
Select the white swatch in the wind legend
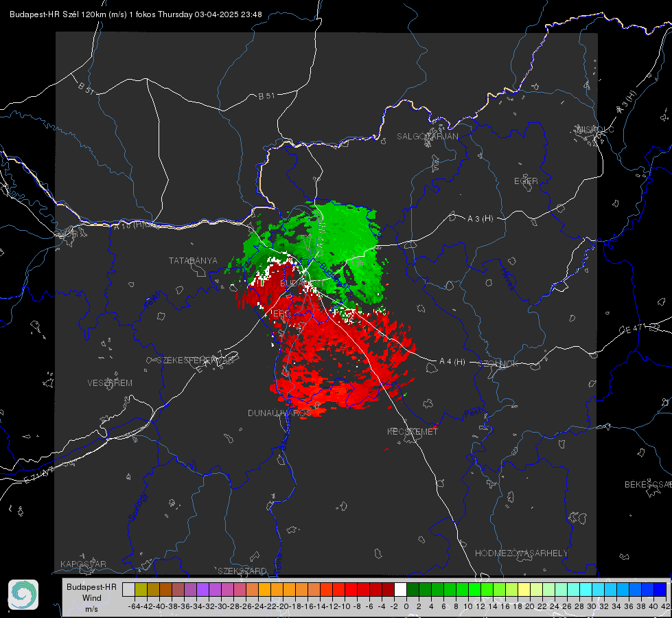[400, 589]
